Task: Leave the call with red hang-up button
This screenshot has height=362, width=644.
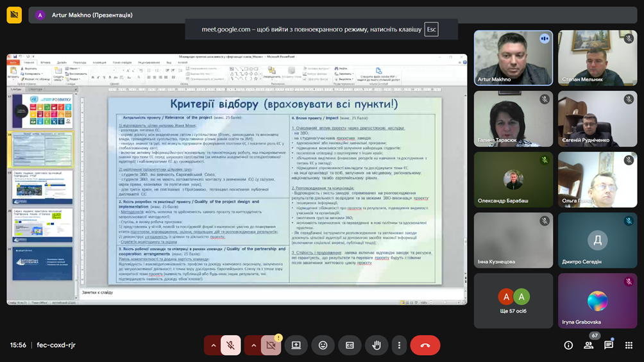Action: [425, 345]
